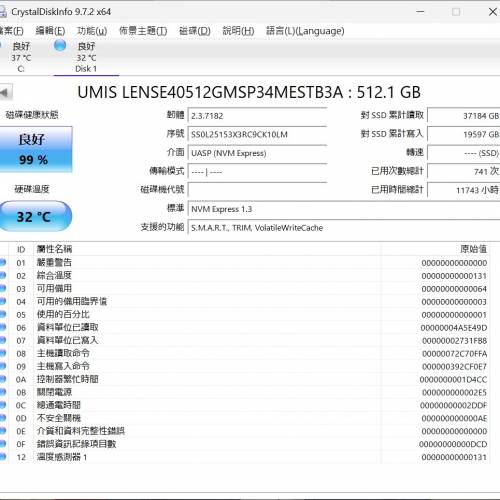The width and height of the screenshot is (500, 500).
Task: Click raw value 00000004A5E49D
Action: pos(454,328)
